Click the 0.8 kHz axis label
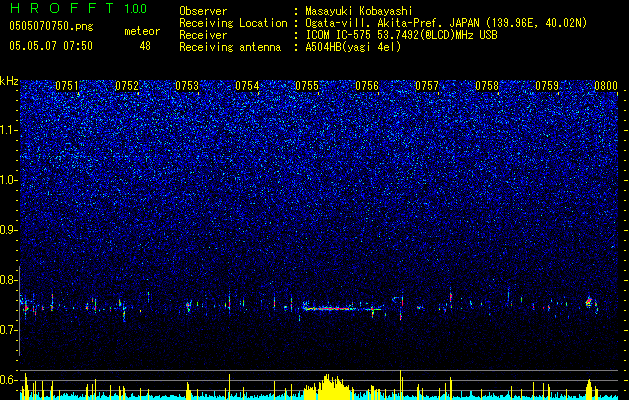Screen dimensions: 629x400 [8, 280]
